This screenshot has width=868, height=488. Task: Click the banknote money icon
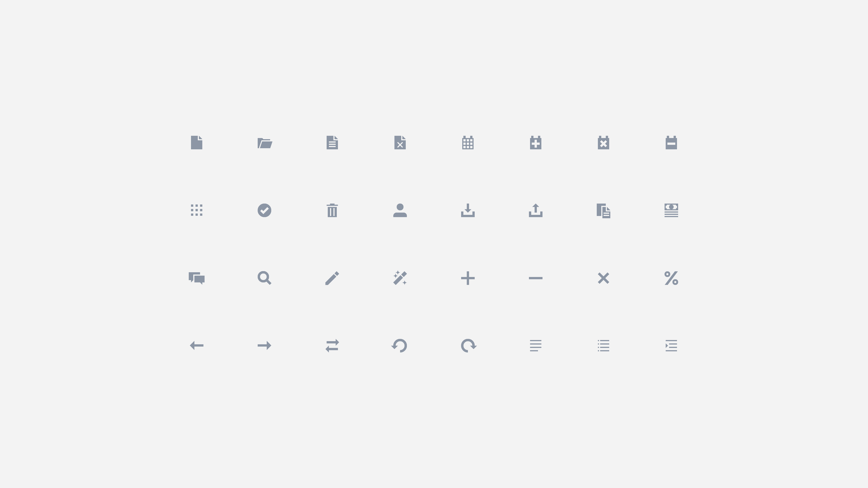click(671, 211)
